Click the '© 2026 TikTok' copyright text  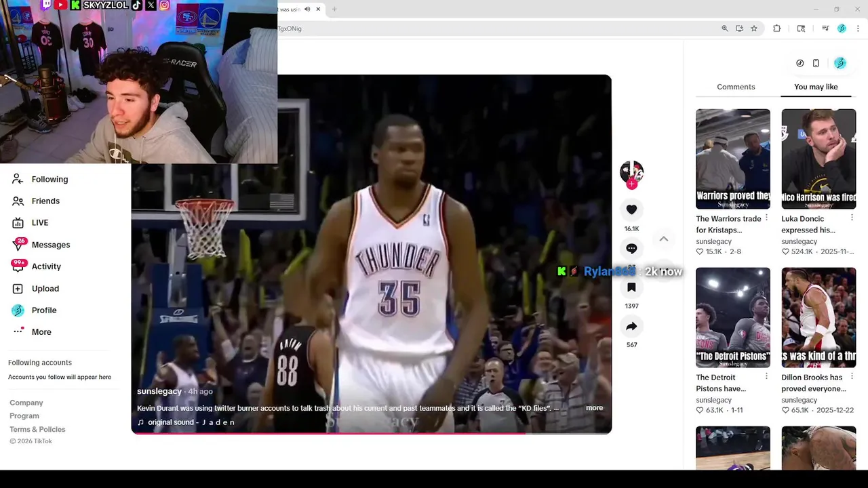pyautogui.click(x=31, y=441)
